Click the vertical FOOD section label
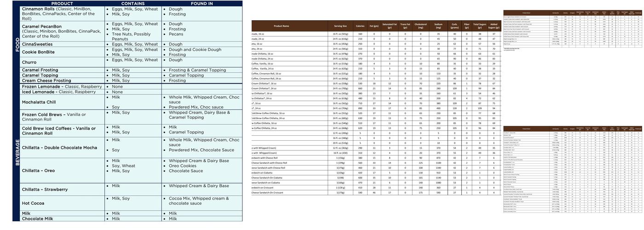The image size is (644, 230). [x=17, y=45]
